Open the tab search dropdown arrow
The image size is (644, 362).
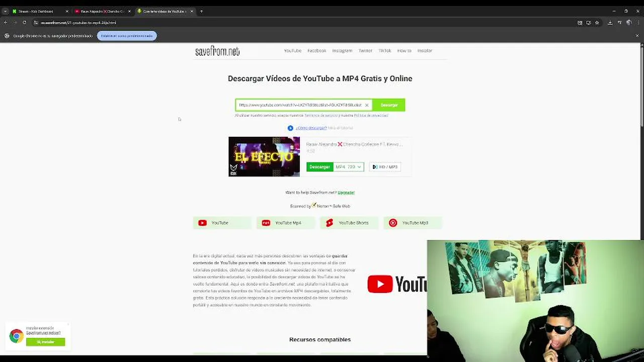[x=5, y=11]
